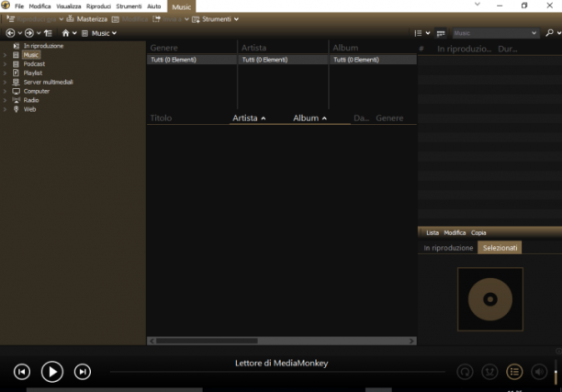
Task: Select Tutti (0 Elementi) under Album
Action: [373, 60]
